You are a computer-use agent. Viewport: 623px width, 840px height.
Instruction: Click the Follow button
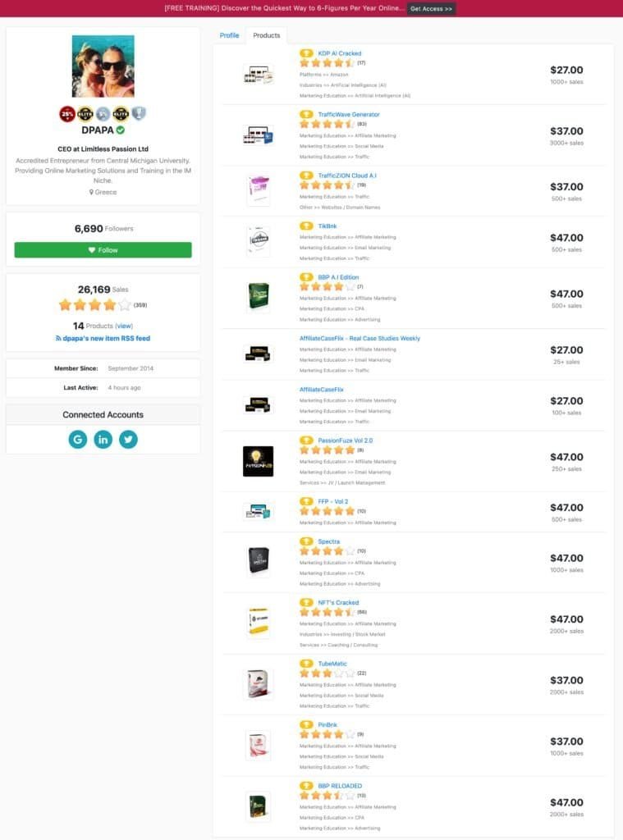point(103,250)
